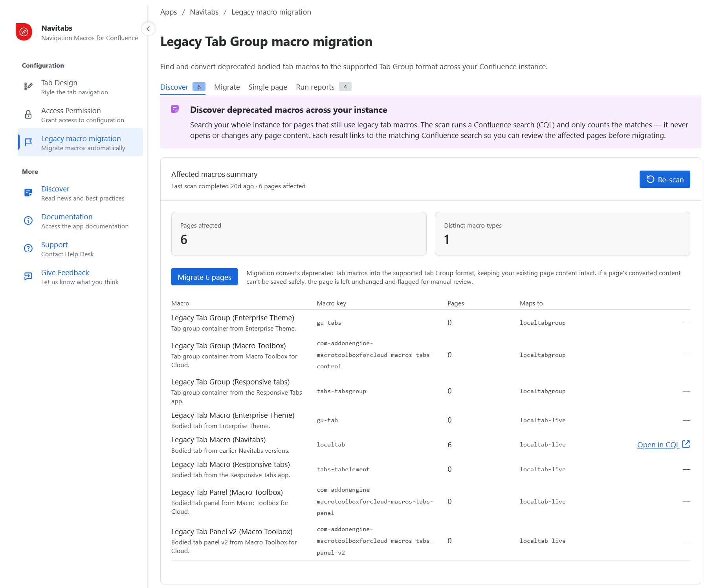This screenshot has height=588, width=717.
Task: Open the Documentation sidebar link
Action: pyautogui.click(x=67, y=217)
